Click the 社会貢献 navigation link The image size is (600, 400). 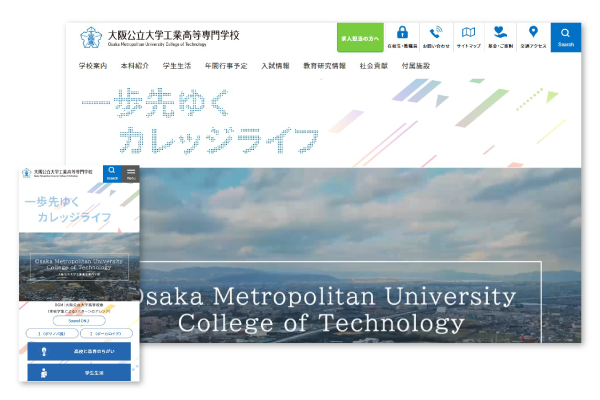coord(373,65)
